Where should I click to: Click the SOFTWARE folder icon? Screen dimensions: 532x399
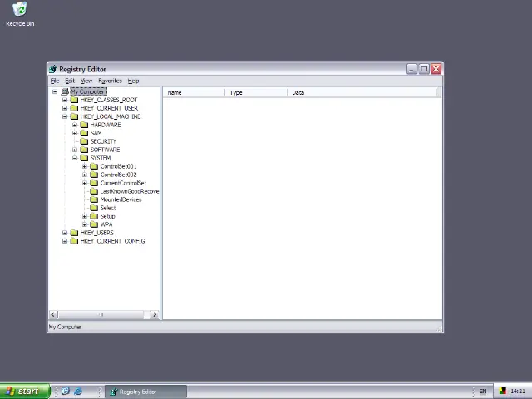click(x=84, y=150)
